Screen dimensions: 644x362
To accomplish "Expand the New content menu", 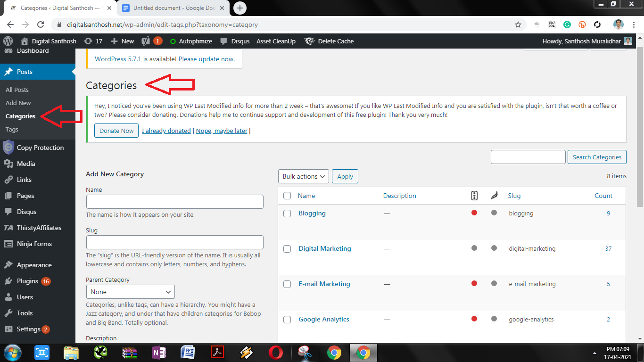I will point(122,41).
